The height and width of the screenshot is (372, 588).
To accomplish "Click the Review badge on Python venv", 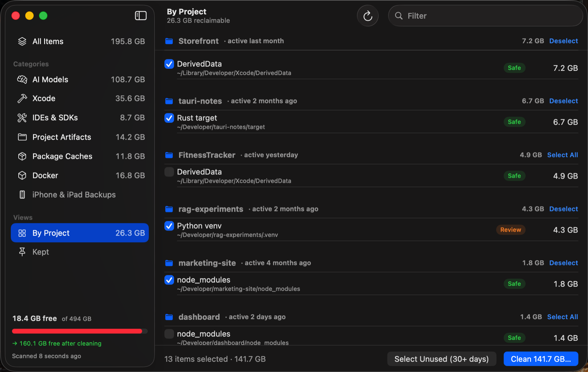I will 510,230.
